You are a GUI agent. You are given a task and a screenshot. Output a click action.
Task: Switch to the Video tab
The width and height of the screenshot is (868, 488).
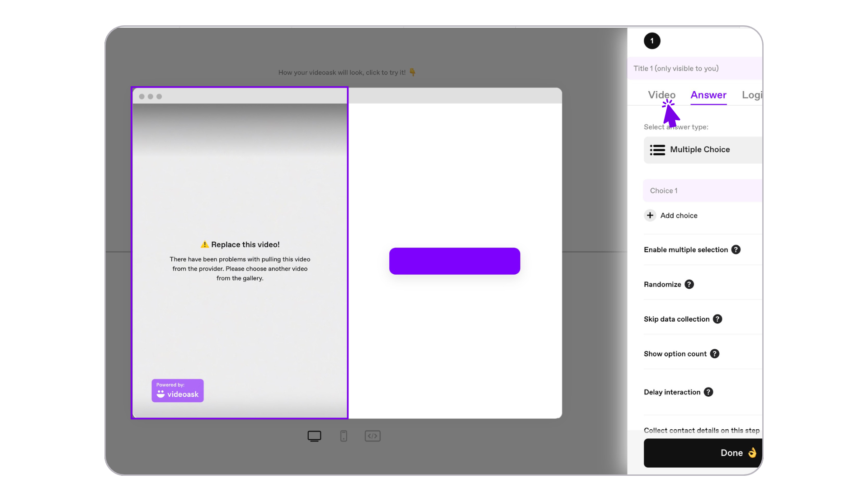661,95
